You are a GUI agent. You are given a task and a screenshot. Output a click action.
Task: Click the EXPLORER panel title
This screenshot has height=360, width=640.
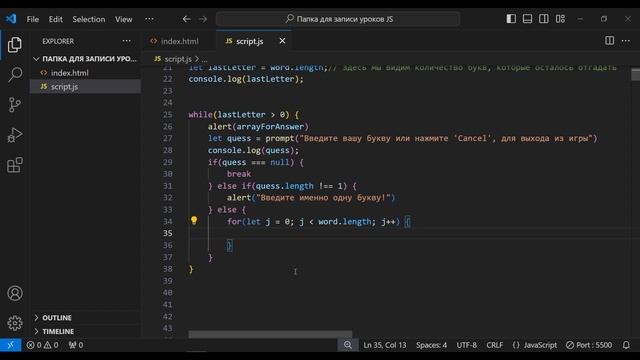pos(58,41)
